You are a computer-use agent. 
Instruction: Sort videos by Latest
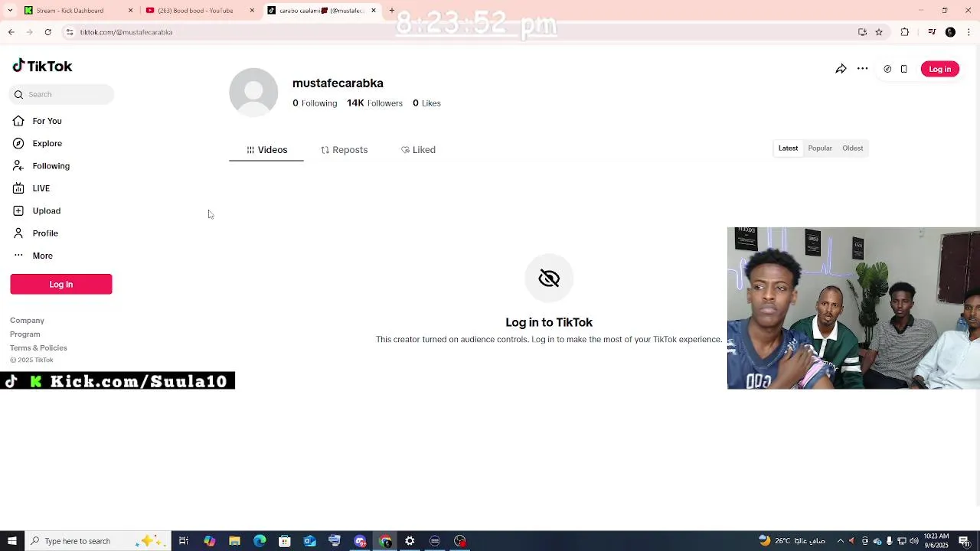tap(788, 148)
